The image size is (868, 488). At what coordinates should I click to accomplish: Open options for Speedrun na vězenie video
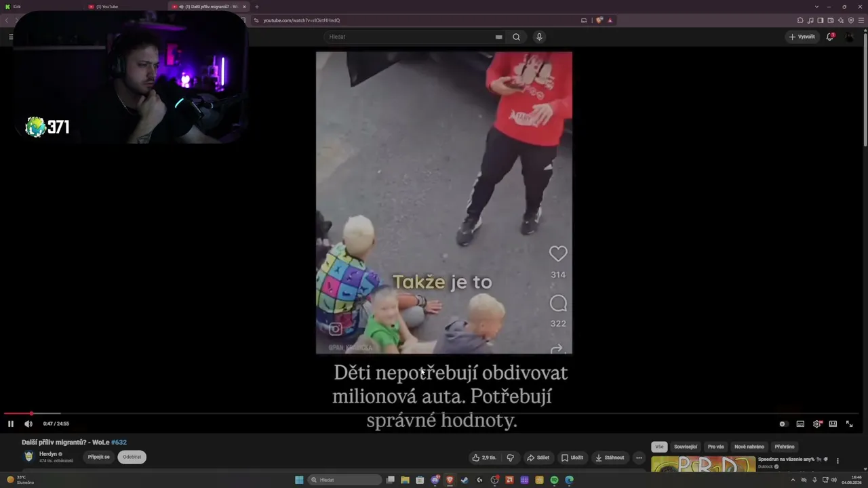tap(837, 461)
